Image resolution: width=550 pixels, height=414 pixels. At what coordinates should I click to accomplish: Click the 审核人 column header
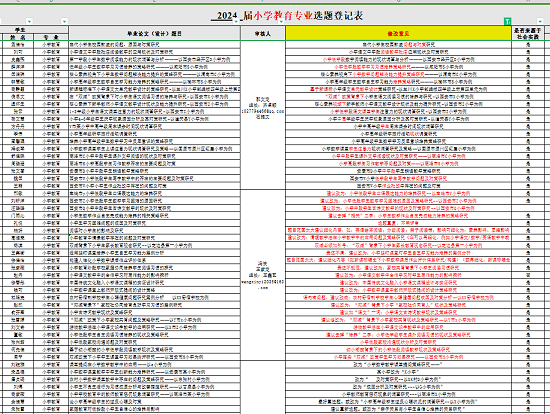click(x=263, y=33)
